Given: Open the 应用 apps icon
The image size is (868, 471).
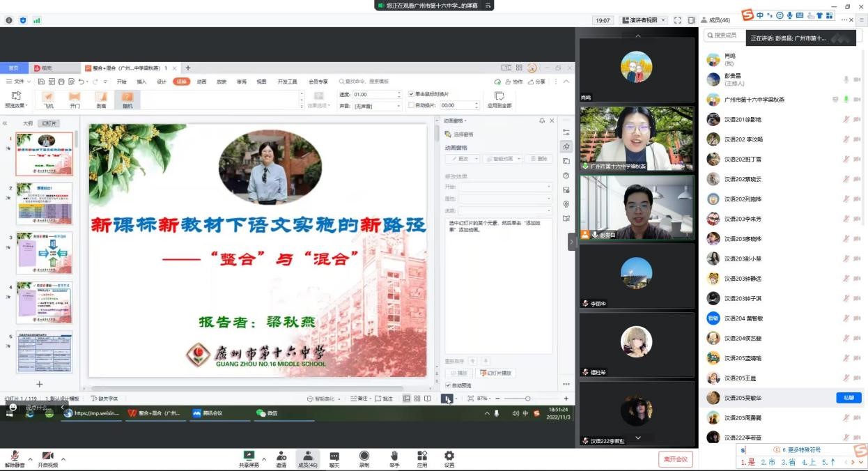Looking at the screenshot, I should (422, 456).
